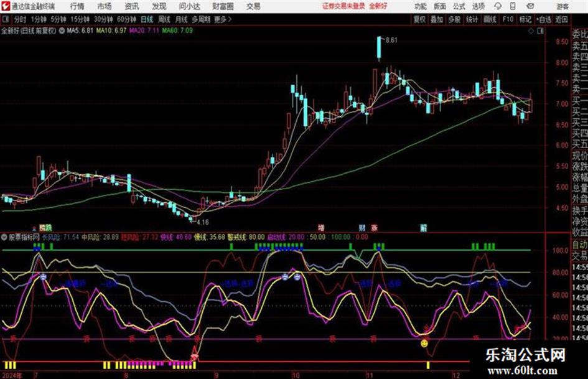This screenshot has height=379, width=588.
Task: Click the yellow smiley face signal icon
Action: (424, 343)
